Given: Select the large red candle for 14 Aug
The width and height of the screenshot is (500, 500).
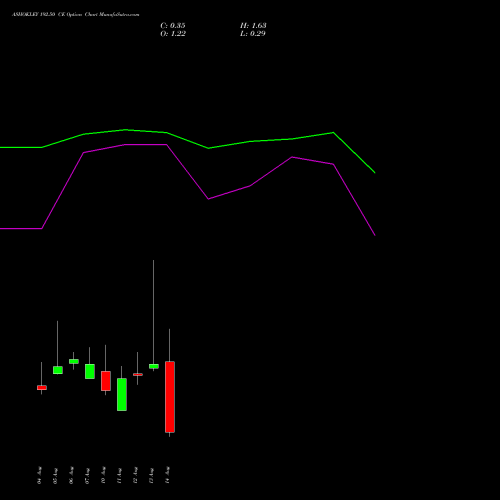Looking at the screenshot, I should (x=170, y=397).
